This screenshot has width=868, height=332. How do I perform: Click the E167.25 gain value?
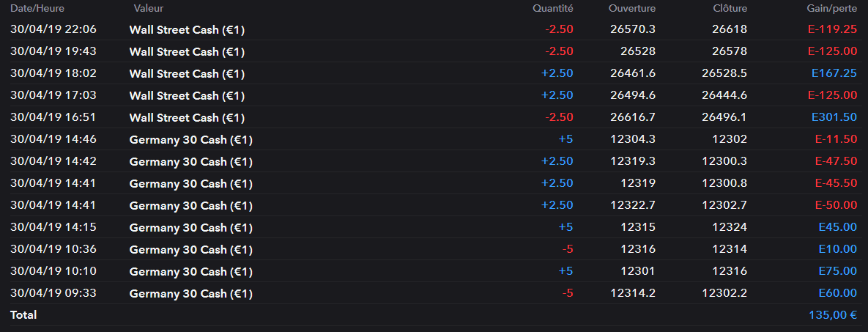pos(834,73)
